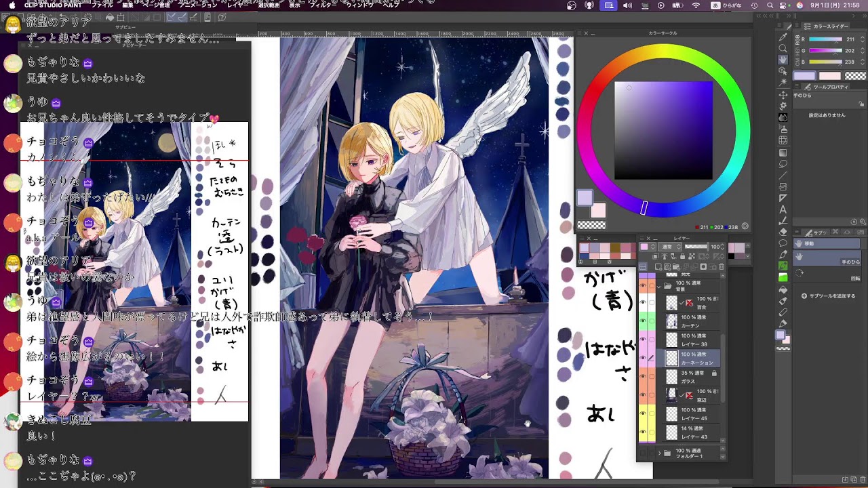Select the Move Layer tool
The height and width of the screenshot is (488, 868).
(783, 96)
